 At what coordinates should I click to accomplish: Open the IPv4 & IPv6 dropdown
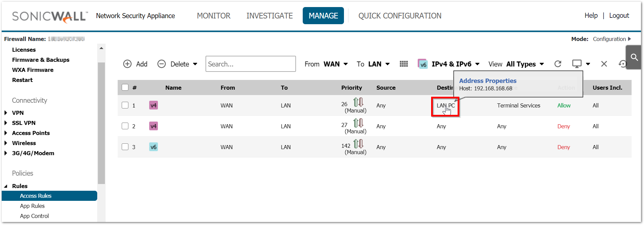tap(456, 64)
